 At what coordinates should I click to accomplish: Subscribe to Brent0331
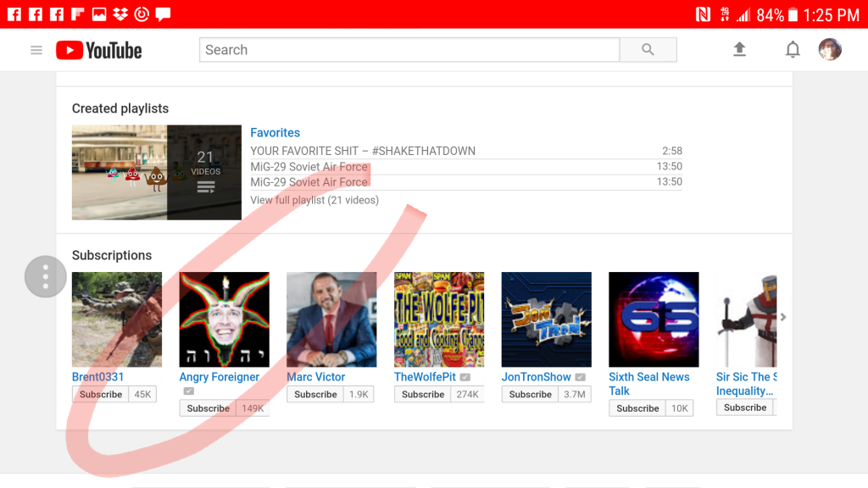[101, 395]
